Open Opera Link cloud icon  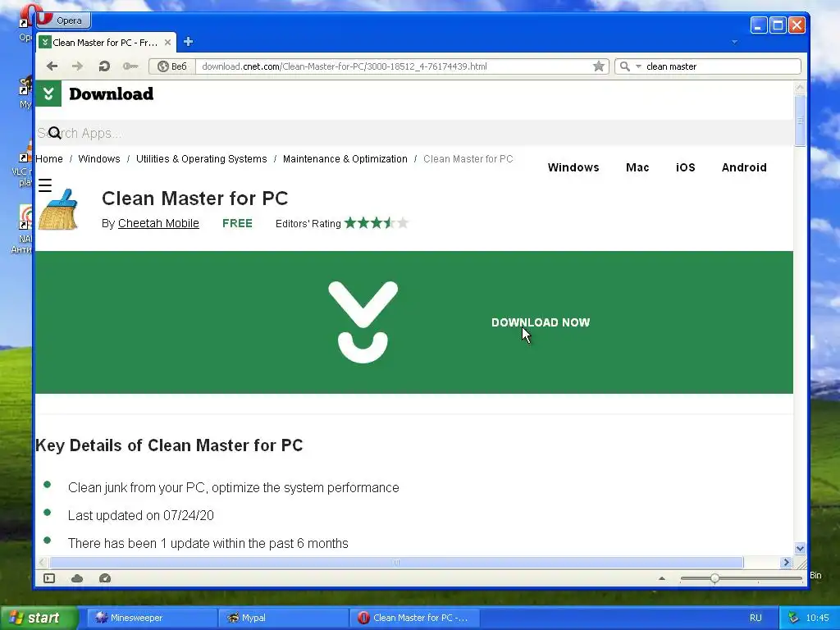tap(77, 578)
